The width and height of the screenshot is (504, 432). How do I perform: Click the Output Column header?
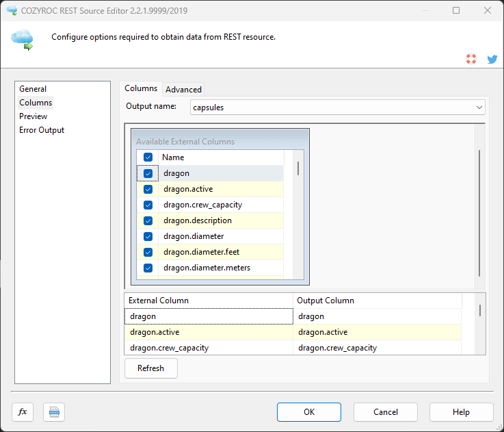377,301
